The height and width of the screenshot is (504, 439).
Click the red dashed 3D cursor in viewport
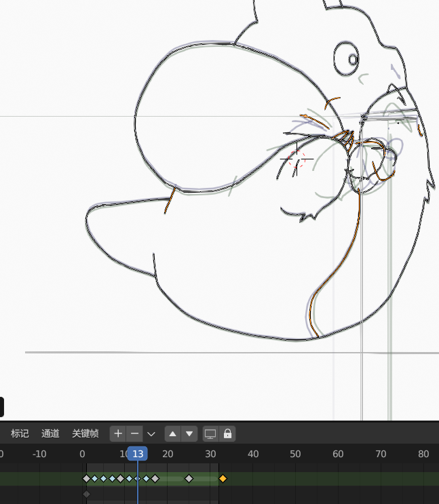(x=297, y=159)
